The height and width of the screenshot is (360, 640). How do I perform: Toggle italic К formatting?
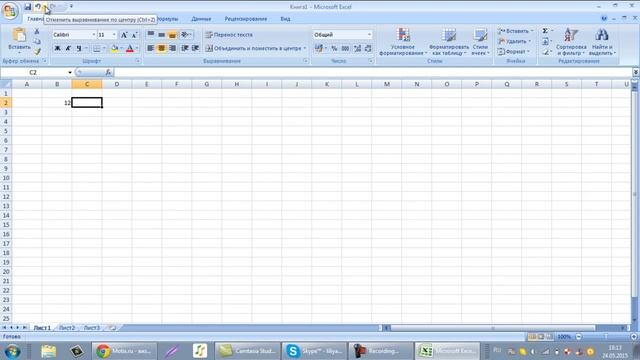68,49
